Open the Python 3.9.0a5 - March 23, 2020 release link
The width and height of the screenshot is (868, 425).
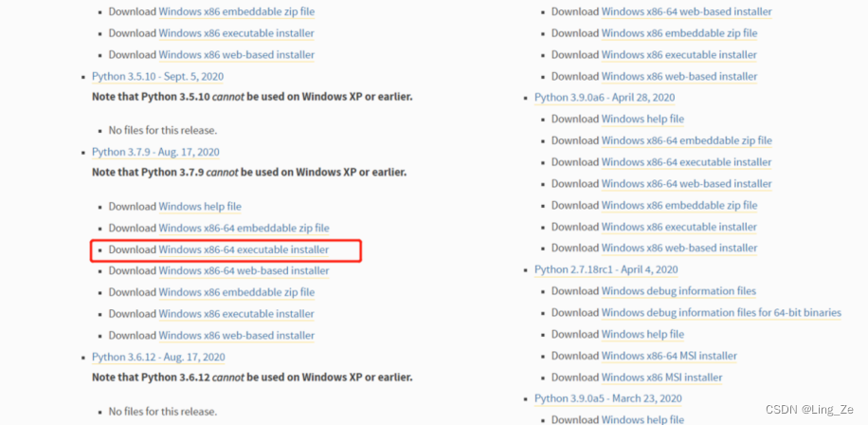pos(607,398)
